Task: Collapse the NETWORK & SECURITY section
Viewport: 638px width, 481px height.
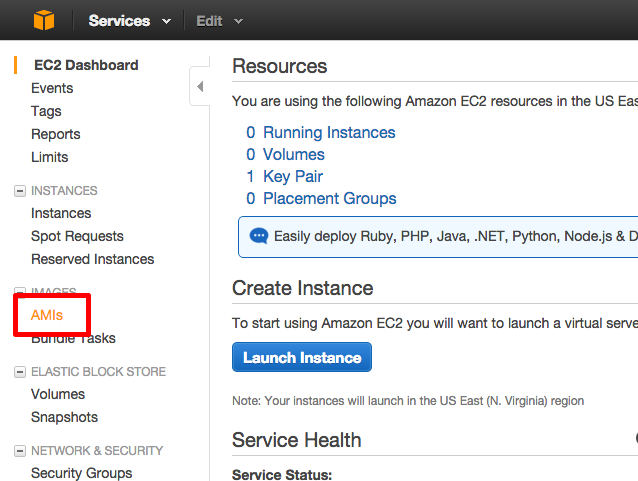Action: pyautogui.click(x=20, y=451)
